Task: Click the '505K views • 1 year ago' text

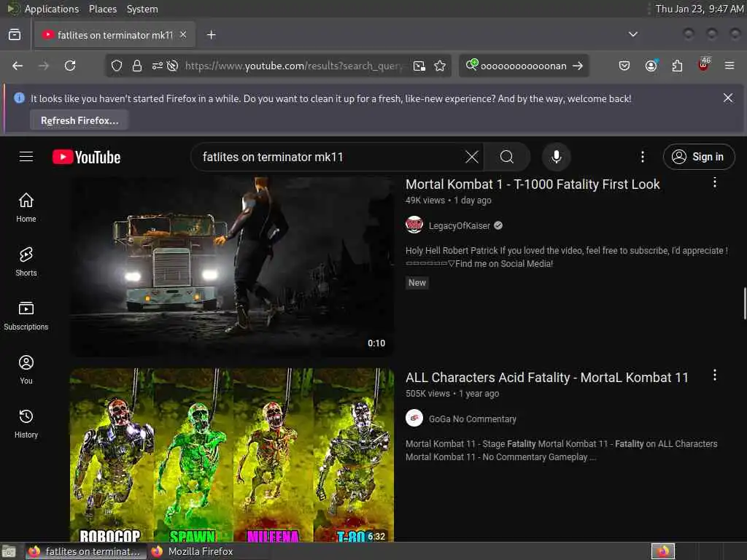Action: (452, 393)
